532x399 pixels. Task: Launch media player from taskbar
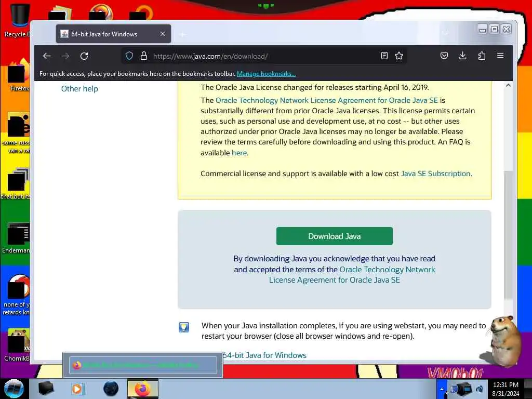[x=77, y=389]
